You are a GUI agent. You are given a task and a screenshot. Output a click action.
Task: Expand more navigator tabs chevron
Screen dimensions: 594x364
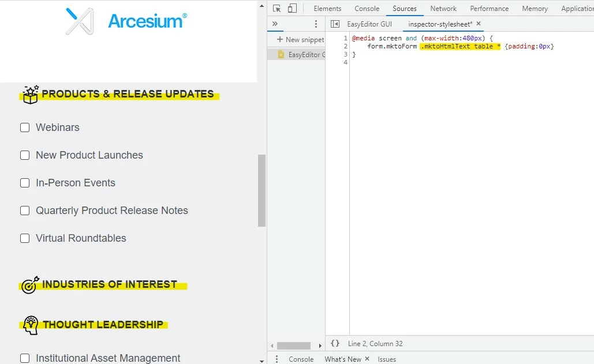pyautogui.click(x=275, y=24)
